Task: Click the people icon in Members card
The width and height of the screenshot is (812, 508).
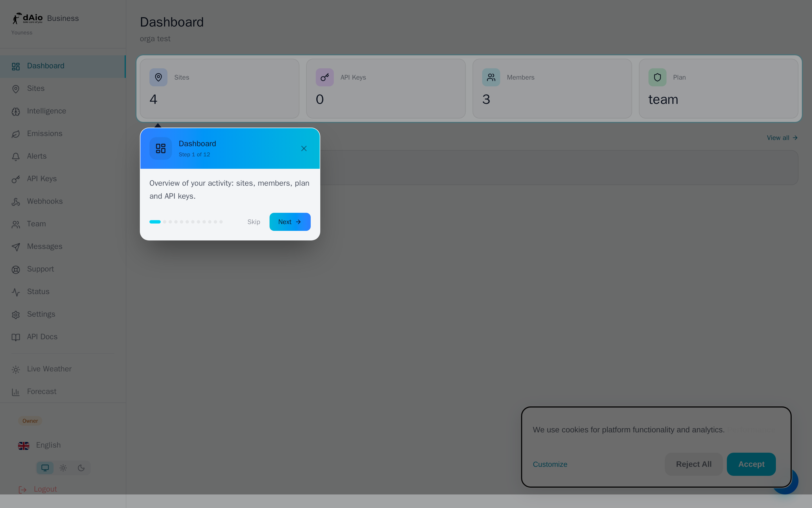Action: click(491, 77)
